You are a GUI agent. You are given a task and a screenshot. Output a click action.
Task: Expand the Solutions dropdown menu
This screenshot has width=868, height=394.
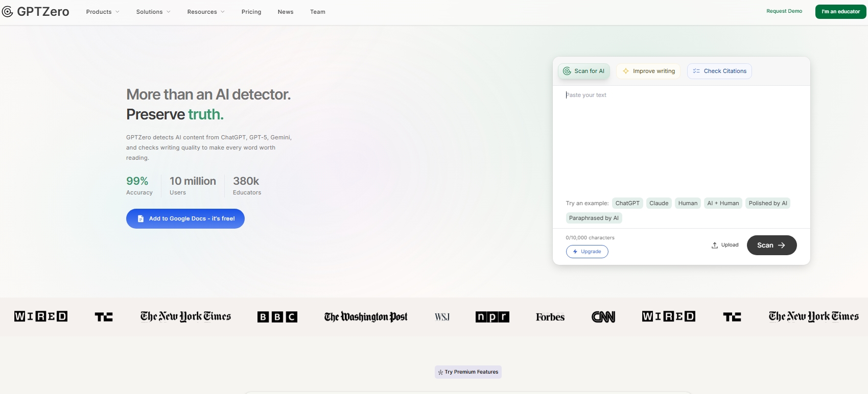tap(153, 12)
